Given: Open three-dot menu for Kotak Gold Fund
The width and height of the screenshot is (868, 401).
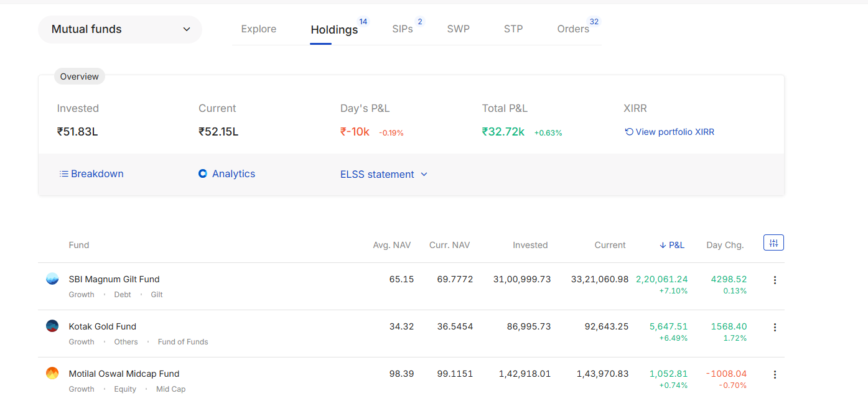Looking at the screenshot, I should tap(775, 328).
